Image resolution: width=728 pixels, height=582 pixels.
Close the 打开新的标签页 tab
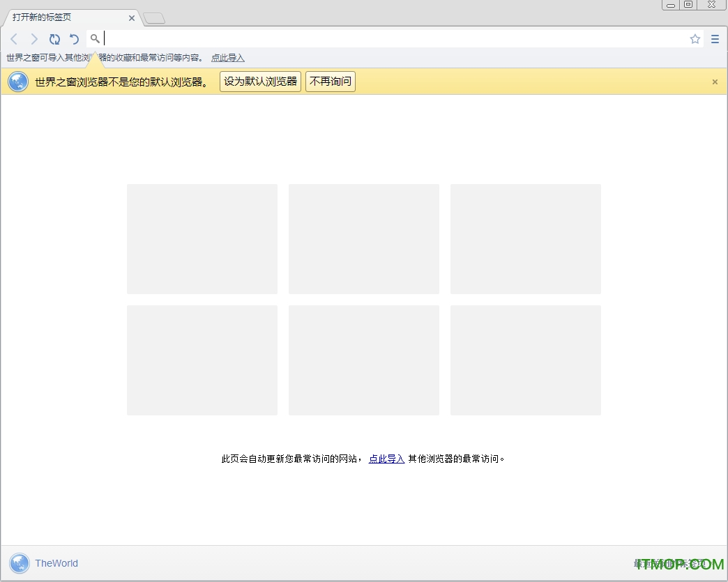pos(132,18)
